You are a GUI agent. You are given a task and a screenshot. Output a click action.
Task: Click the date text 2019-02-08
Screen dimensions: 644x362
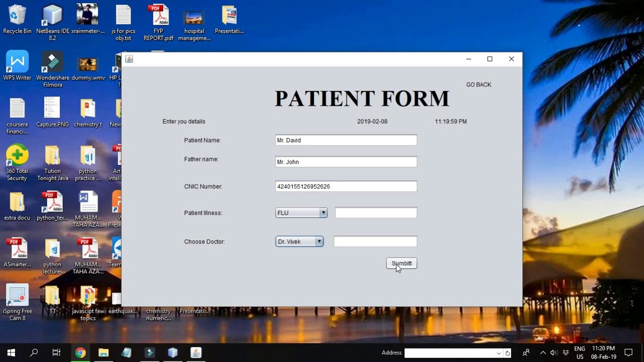click(372, 122)
